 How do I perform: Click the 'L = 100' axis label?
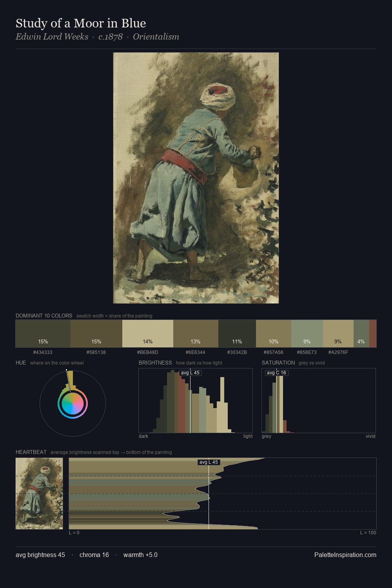click(x=368, y=533)
